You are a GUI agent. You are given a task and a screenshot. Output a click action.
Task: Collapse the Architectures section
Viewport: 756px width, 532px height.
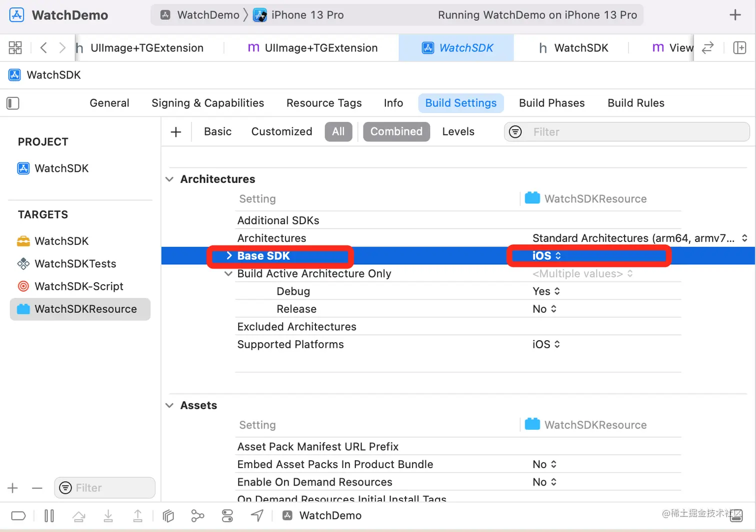point(170,179)
